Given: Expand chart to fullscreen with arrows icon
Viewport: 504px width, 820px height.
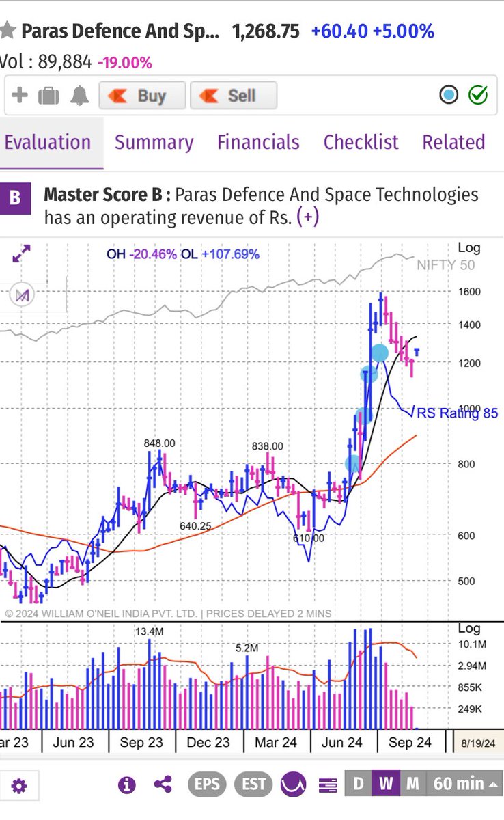Looking at the screenshot, I should pyautogui.click(x=21, y=255).
